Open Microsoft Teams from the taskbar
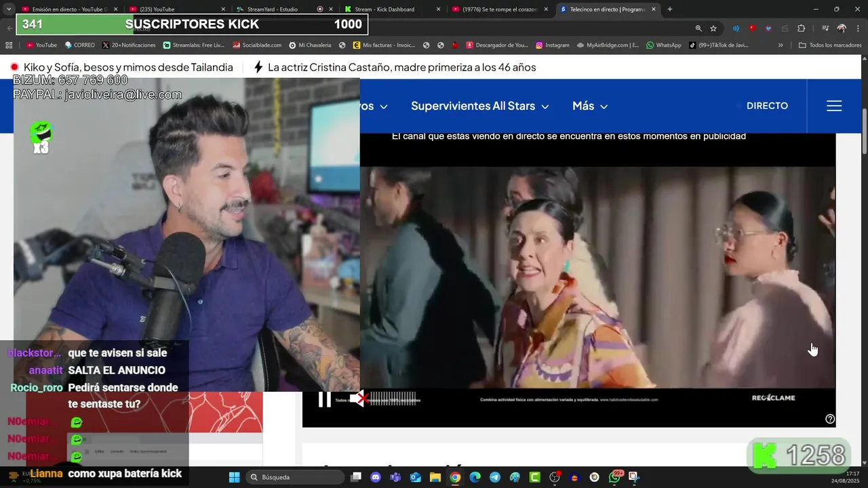The height and width of the screenshot is (488, 868). [395, 477]
